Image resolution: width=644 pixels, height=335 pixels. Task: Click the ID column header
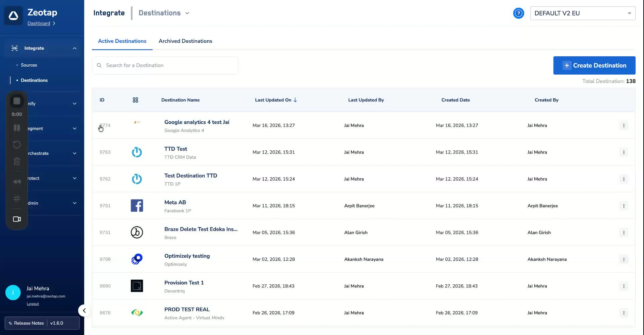(102, 100)
